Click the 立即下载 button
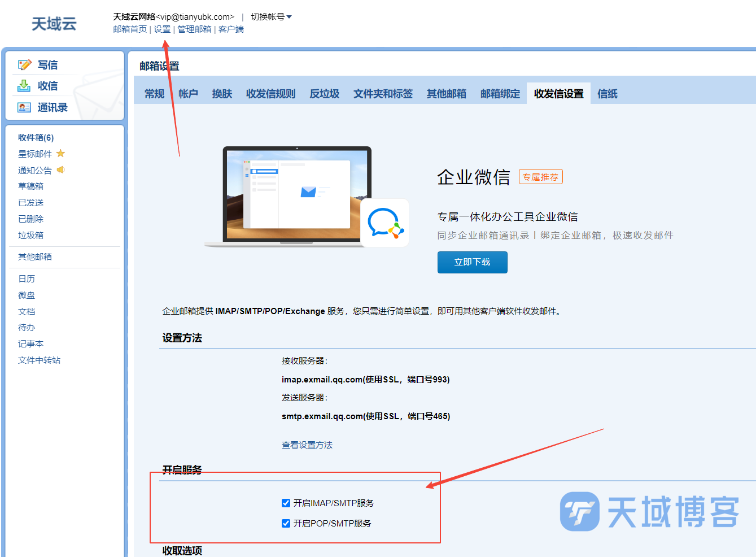The height and width of the screenshot is (557, 756). [x=472, y=262]
